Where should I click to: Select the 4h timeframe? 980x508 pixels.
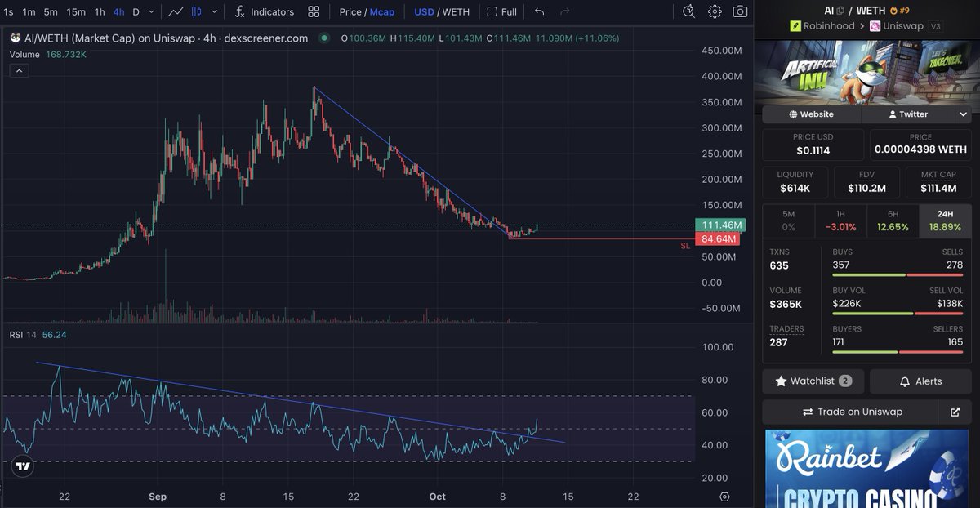pos(119,12)
